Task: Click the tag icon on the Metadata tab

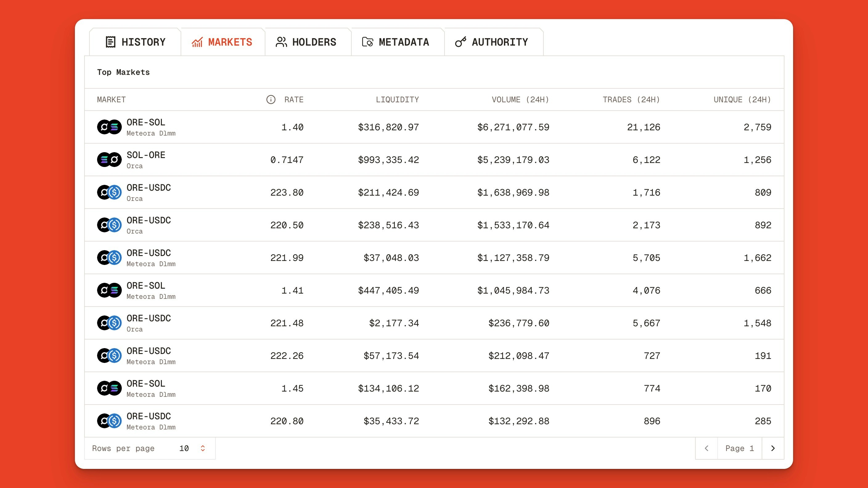Action: coord(367,42)
